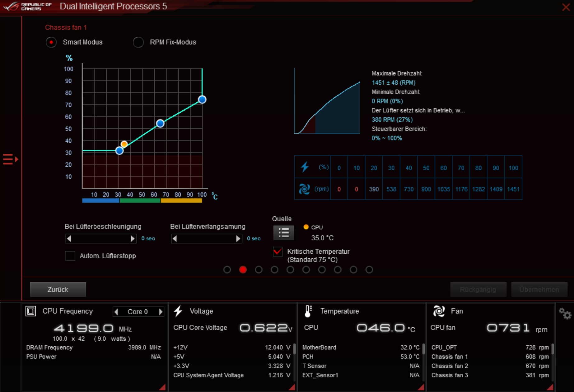This screenshot has height=392, width=574.
Task: Expand CPU Frequency panel corner triangle
Action: (x=162, y=387)
